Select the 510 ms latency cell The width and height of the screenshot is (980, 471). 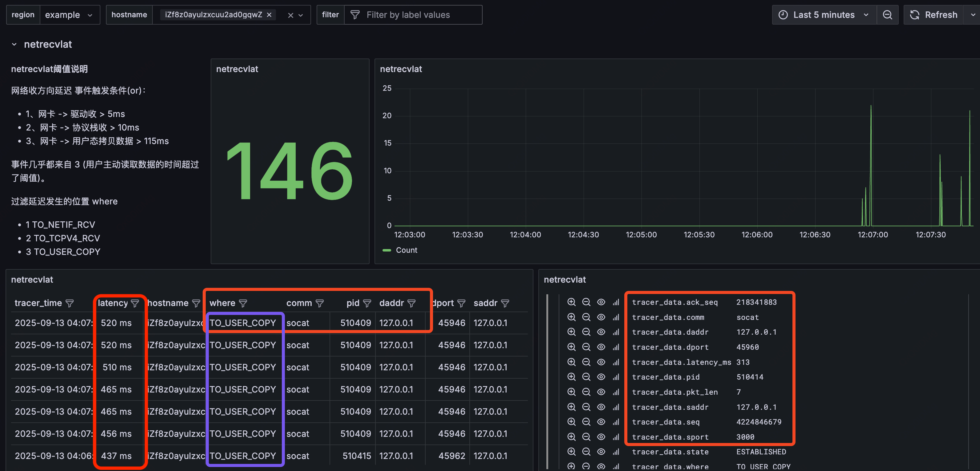pos(117,367)
